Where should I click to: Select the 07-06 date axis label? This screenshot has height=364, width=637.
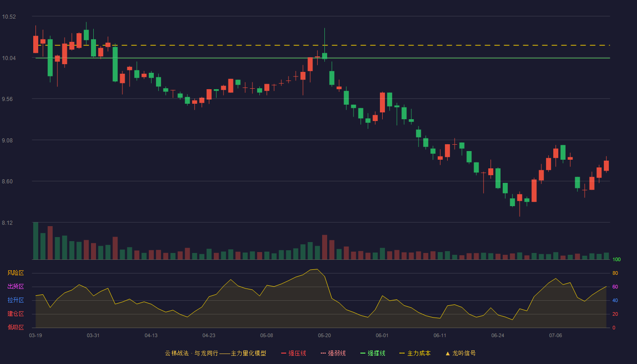(556, 335)
